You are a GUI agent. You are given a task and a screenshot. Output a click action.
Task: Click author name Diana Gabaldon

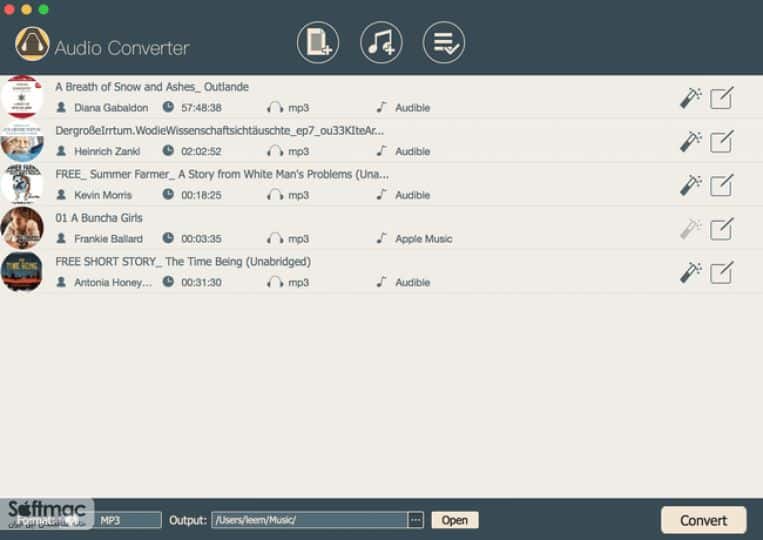[111, 108]
